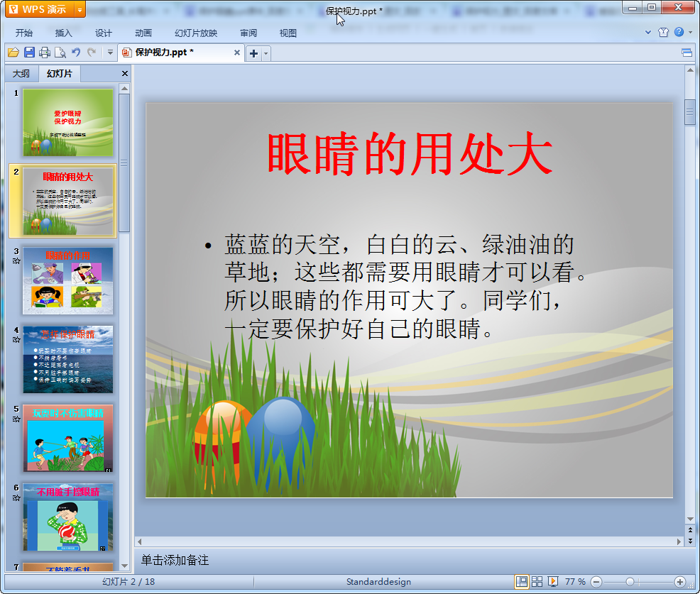
Task: Select slide 4 thumbnail 怎样保护眼睛
Action: (68, 359)
